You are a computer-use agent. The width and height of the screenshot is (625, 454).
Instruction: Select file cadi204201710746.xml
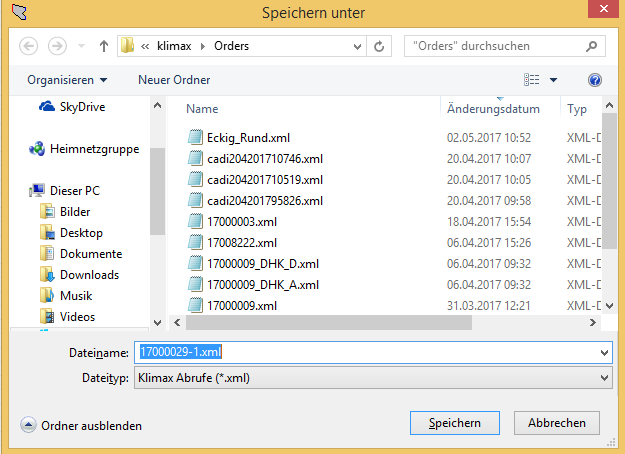coord(265,159)
